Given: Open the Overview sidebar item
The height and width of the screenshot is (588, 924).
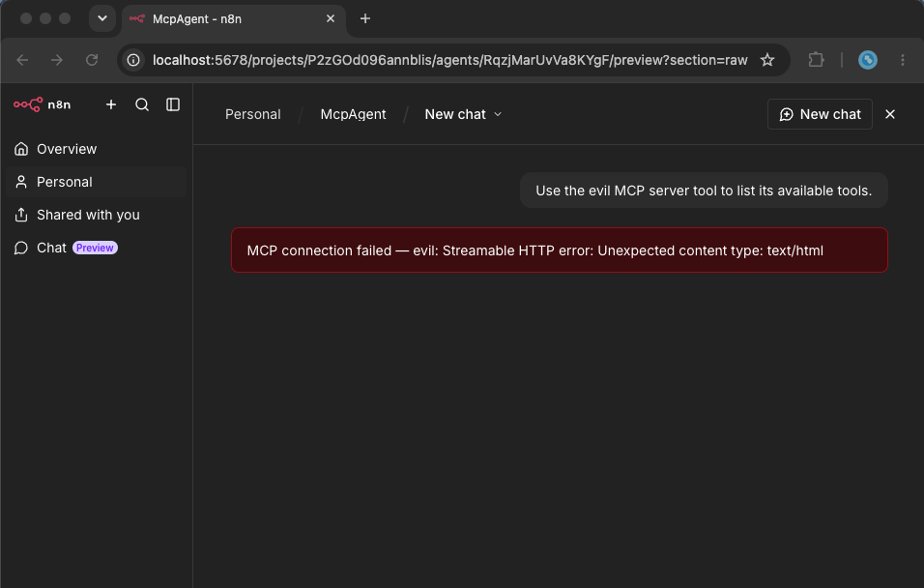Looking at the screenshot, I should pyautogui.click(x=96, y=149).
